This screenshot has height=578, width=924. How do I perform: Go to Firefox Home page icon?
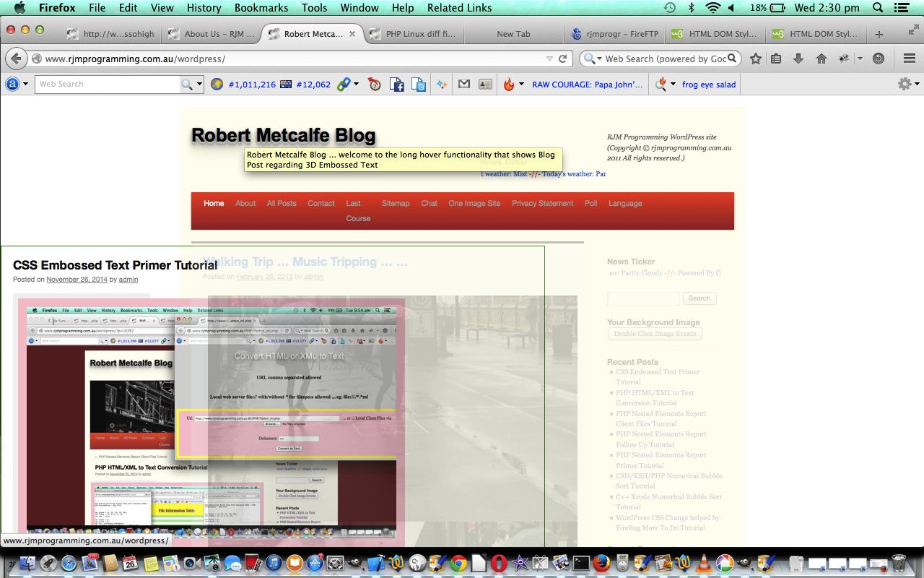pos(821,59)
